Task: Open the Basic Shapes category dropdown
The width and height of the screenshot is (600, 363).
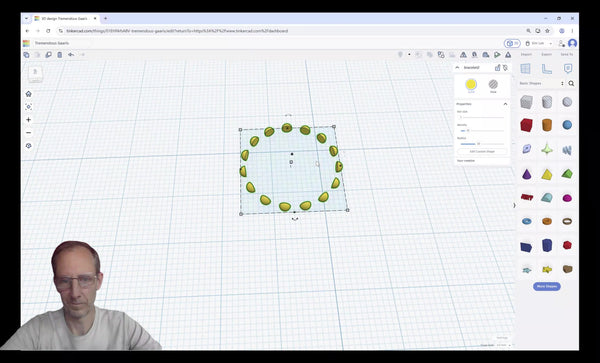Action: pos(541,83)
